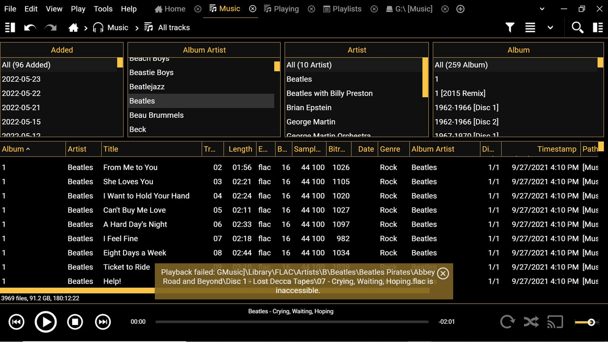Toggle the left panel sidebar icon
608x364 pixels.
click(10, 28)
